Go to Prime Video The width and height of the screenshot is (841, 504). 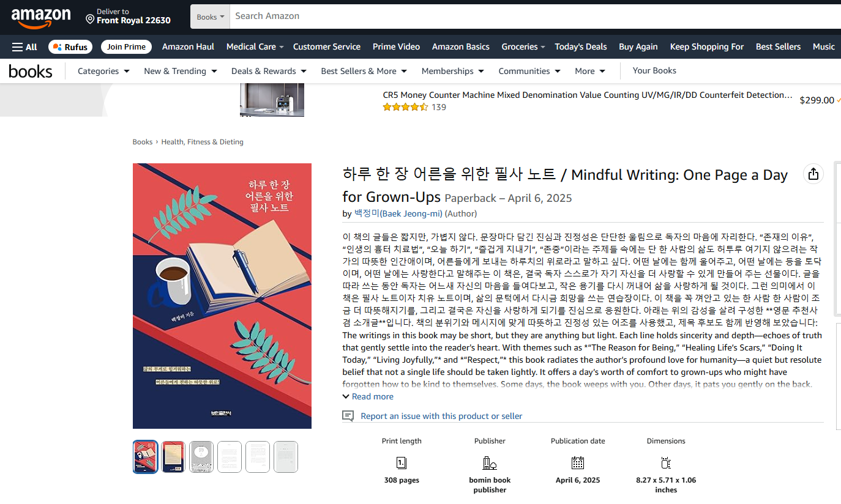[x=396, y=46]
